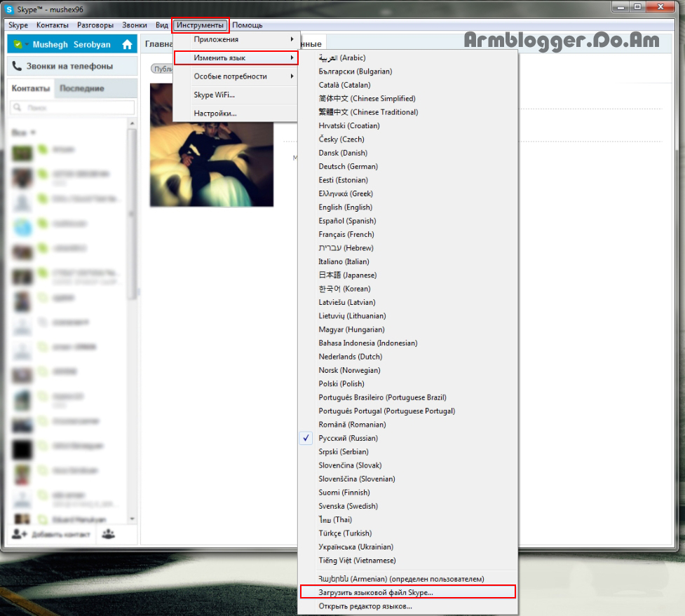Click the search magnifier icon in contacts
This screenshot has height=616, width=685.
click(x=18, y=107)
